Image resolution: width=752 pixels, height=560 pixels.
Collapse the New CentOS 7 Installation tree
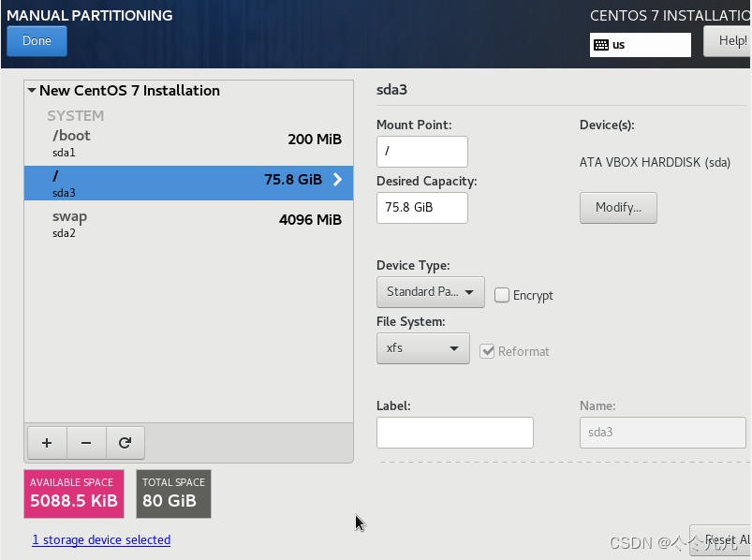(x=32, y=90)
